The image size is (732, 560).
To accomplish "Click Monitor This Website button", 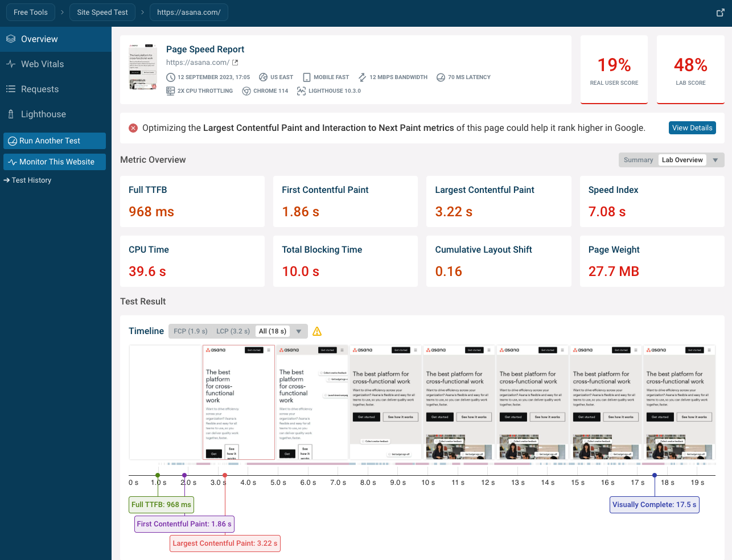I will tap(55, 162).
